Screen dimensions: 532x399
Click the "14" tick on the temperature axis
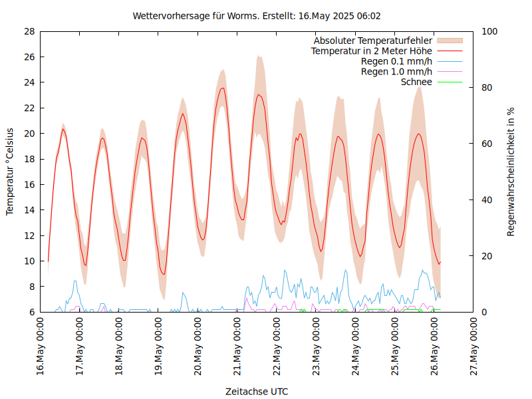(x=29, y=210)
